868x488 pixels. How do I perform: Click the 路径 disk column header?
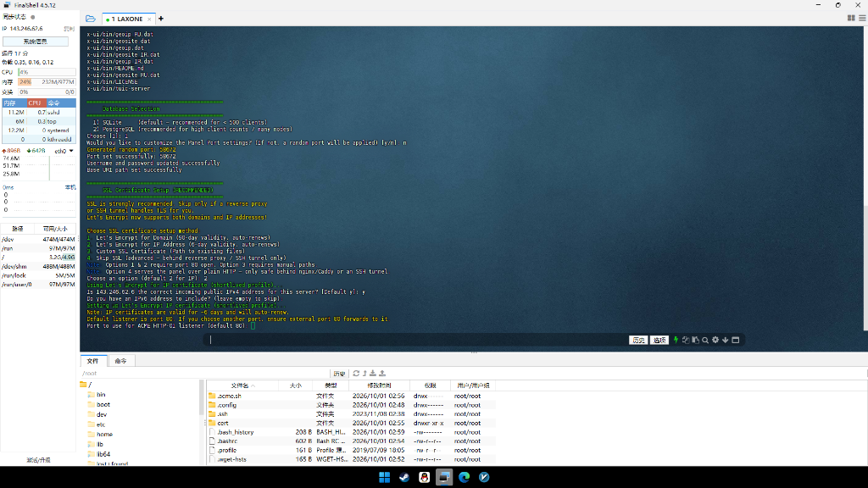click(18, 229)
